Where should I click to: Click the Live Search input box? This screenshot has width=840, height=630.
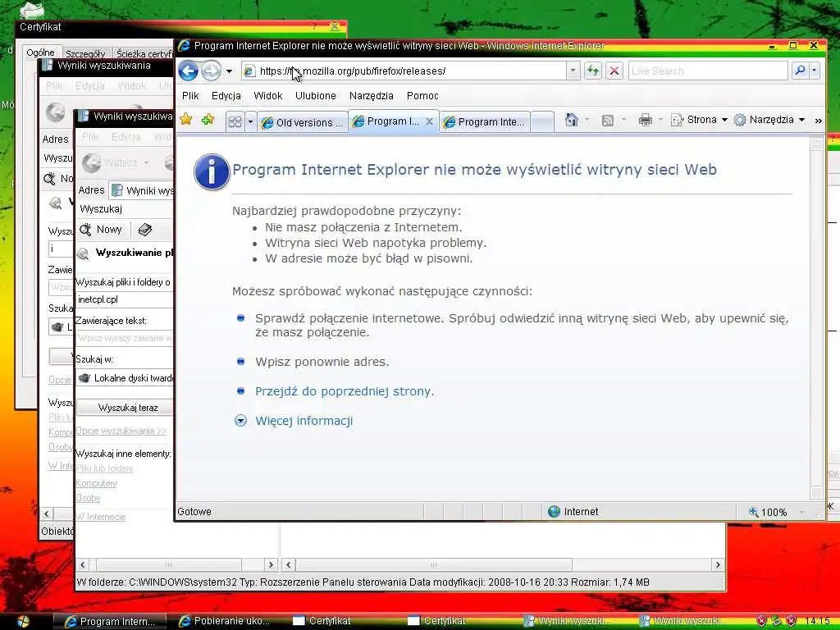[x=708, y=71]
